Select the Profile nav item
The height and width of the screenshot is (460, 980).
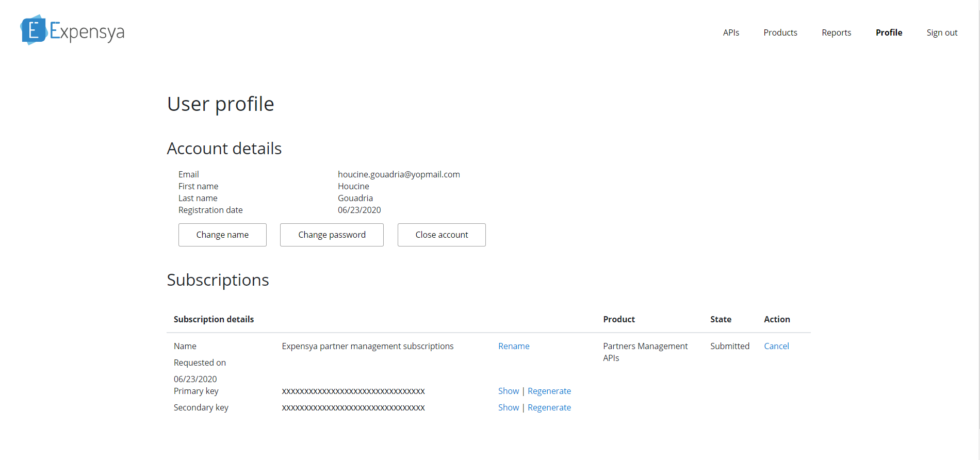pyautogui.click(x=889, y=32)
